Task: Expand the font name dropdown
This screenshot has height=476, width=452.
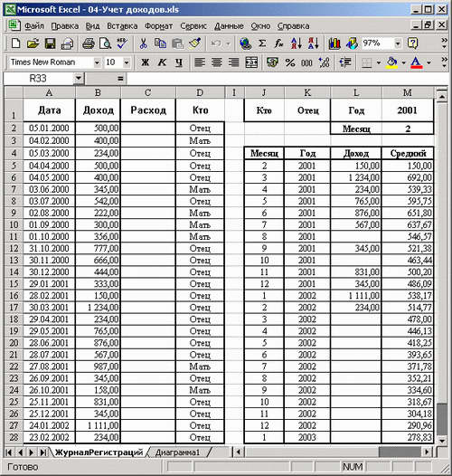Action: [97, 62]
